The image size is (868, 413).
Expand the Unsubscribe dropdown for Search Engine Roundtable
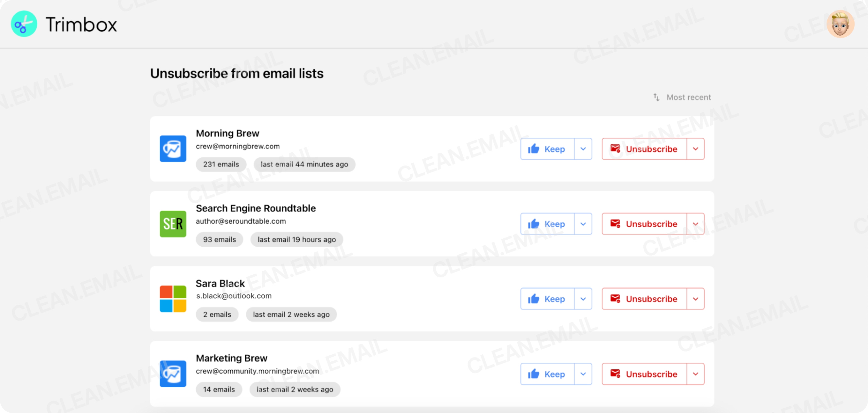coord(695,224)
